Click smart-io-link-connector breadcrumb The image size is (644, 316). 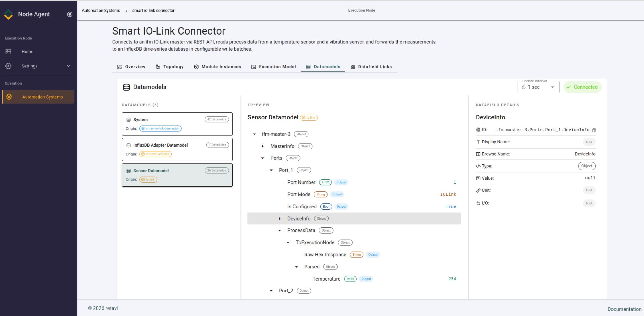coord(153,11)
